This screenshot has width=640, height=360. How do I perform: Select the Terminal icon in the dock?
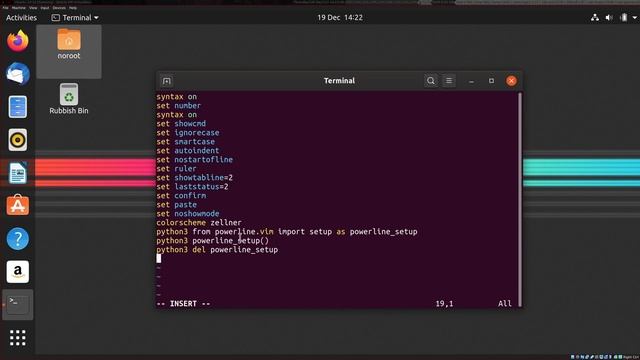point(18,304)
